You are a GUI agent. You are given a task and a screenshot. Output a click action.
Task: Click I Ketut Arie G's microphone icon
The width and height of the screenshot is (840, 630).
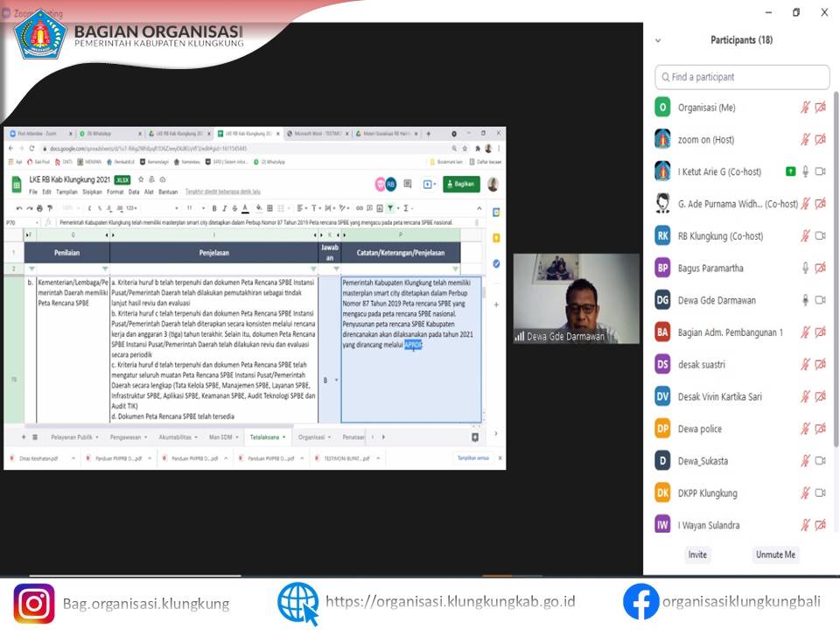tap(805, 171)
